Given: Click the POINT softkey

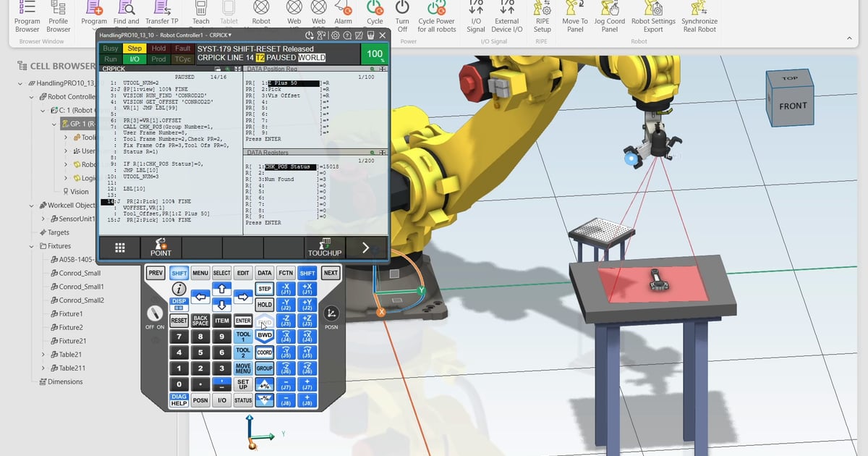Looking at the screenshot, I should 161,248.
